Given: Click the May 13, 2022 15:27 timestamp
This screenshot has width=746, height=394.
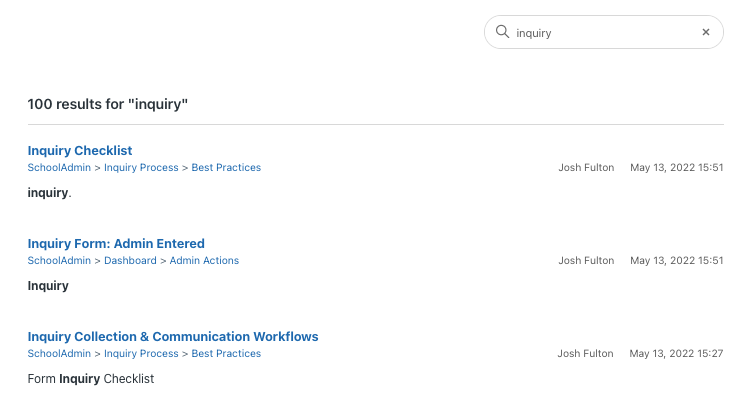Looking at the screenshot, I should coord(676,354).
